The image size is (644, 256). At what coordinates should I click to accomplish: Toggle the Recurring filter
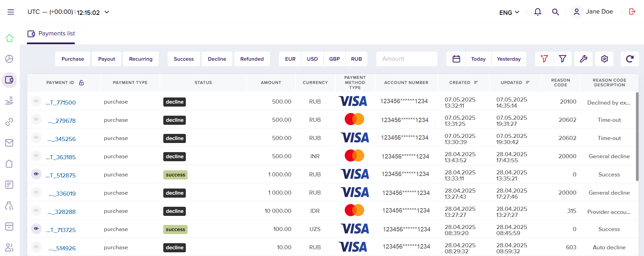(141, 59)
